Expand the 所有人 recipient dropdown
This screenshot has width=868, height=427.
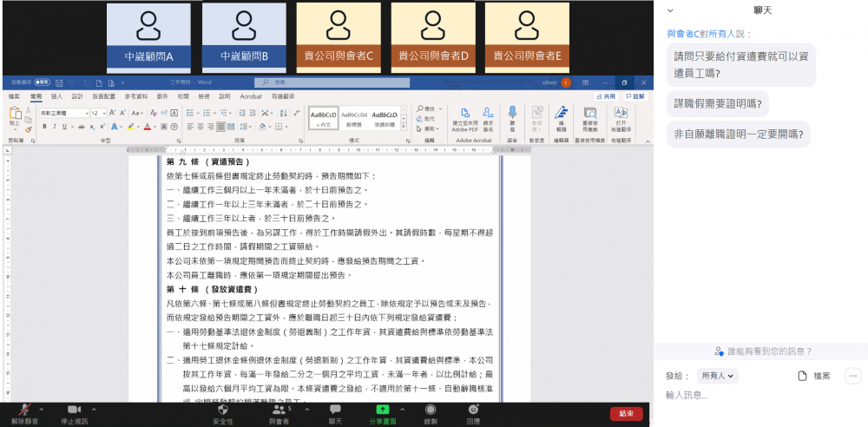(x=717, y=376)
